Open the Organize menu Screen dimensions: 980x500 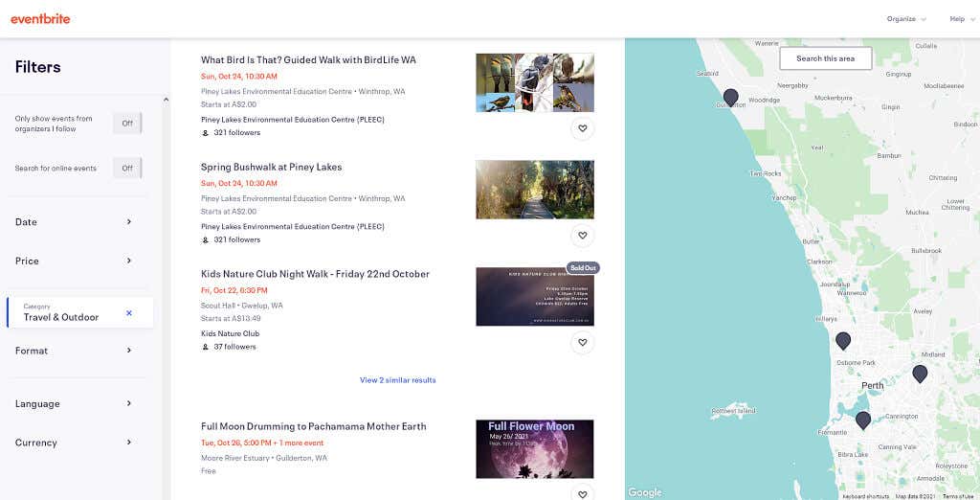point(906,19)
